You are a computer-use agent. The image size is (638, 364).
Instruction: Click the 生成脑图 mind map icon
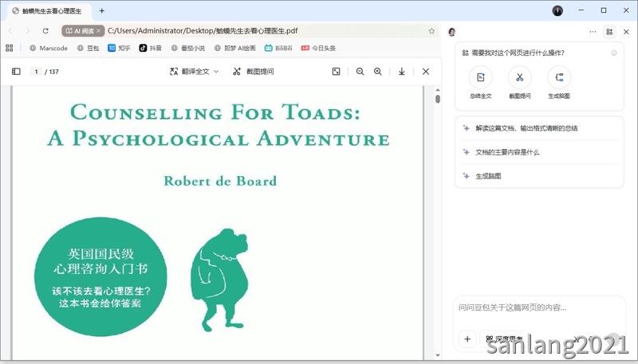coord(559,77)
